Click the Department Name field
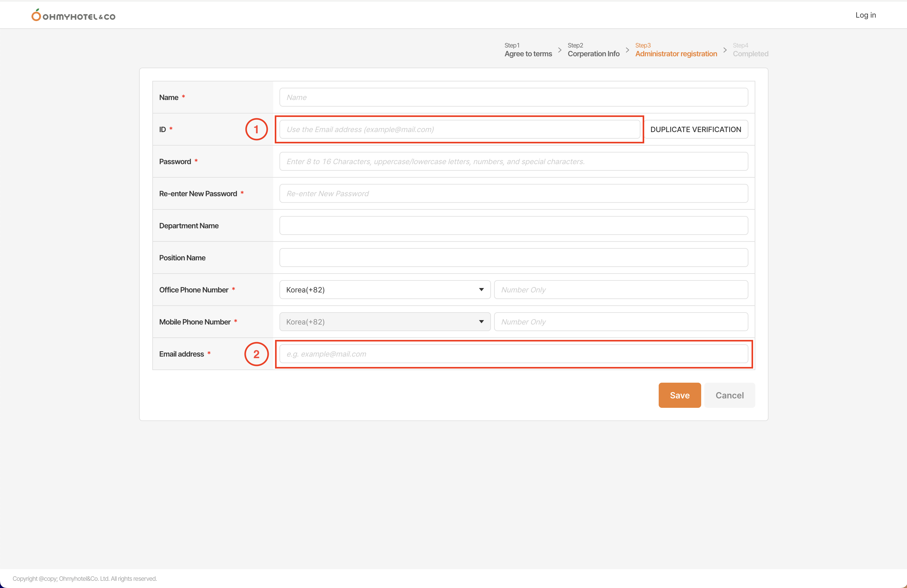 point(513,225)
